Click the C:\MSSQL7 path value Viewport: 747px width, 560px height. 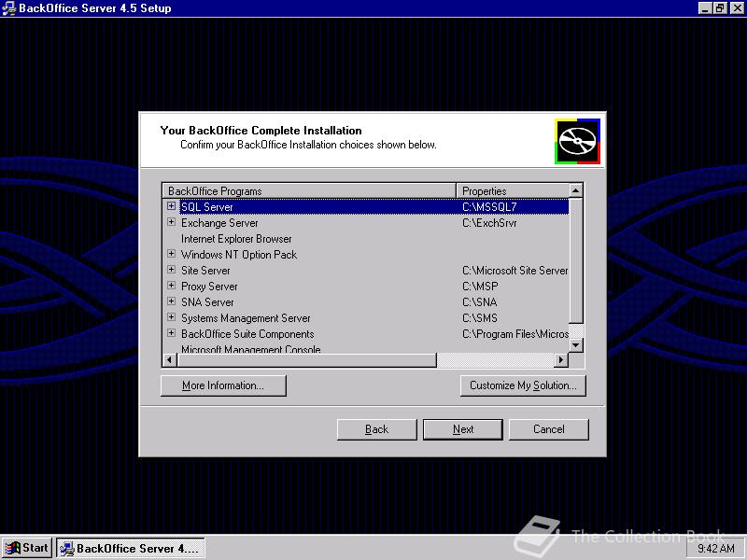click(x=489, y=207)
